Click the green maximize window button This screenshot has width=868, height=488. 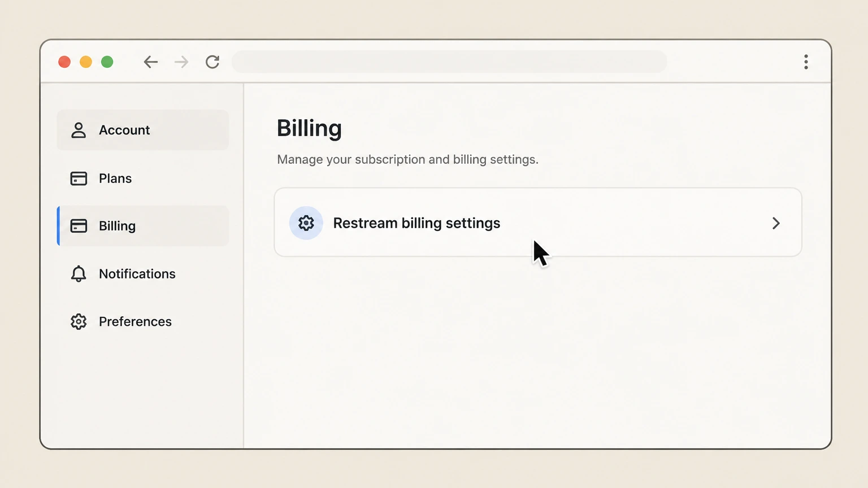[x=107, y=62]
